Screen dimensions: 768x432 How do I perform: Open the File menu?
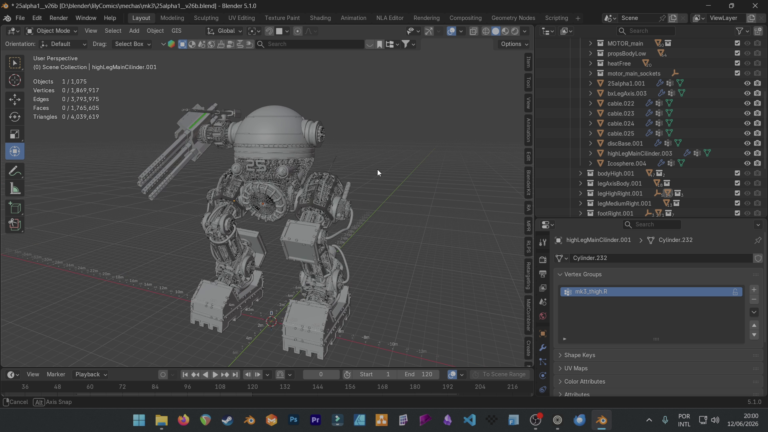[20, 18]
